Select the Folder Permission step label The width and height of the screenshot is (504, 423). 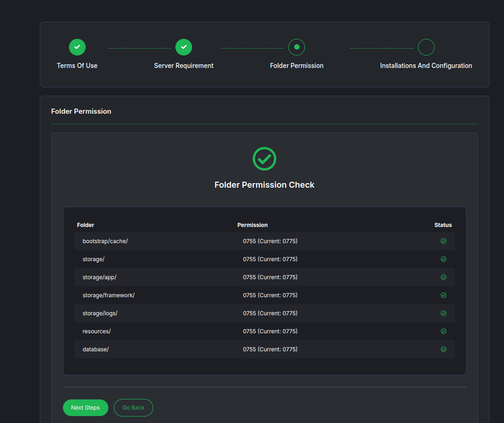click(297, 66)
